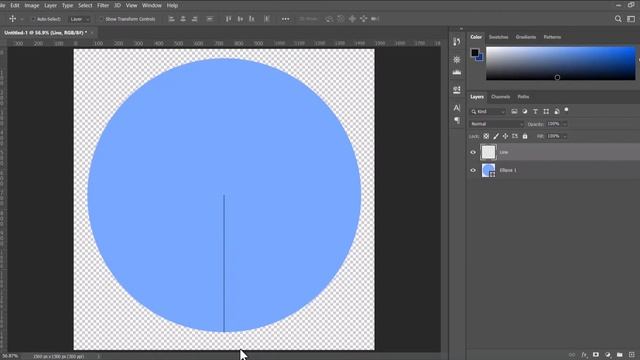Create new adjustment layer icon at bottom
Image resolution: width=640 pixels, height=360 pixels.
pyautogui.click(x=608, y=355)
